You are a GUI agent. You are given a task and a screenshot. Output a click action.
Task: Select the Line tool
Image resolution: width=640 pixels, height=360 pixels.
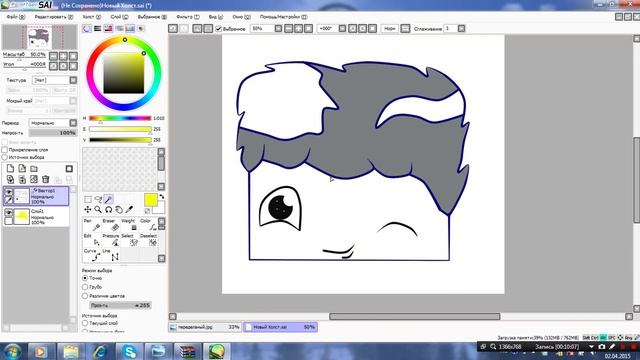[111, 255]
